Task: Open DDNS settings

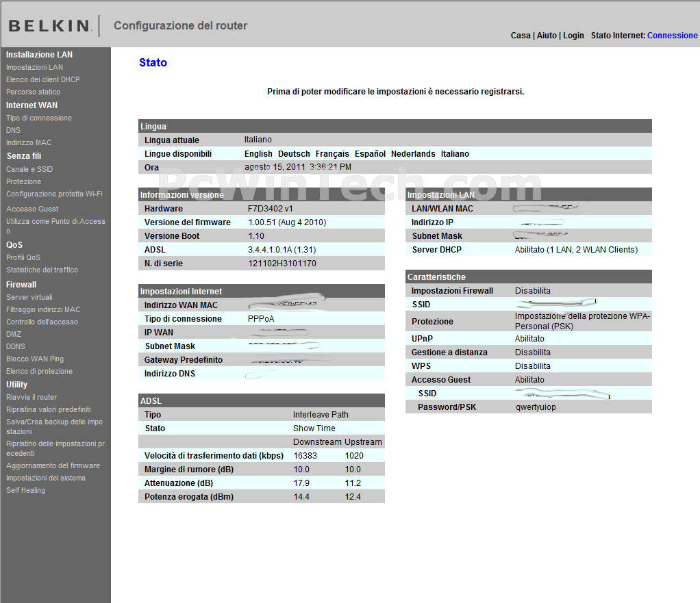Action: click(x=16, y=346)
